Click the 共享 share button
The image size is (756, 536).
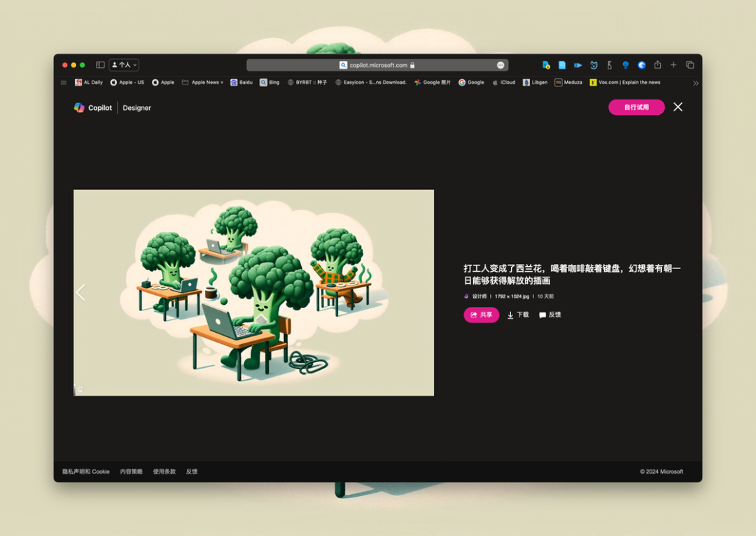pos(481,315)
